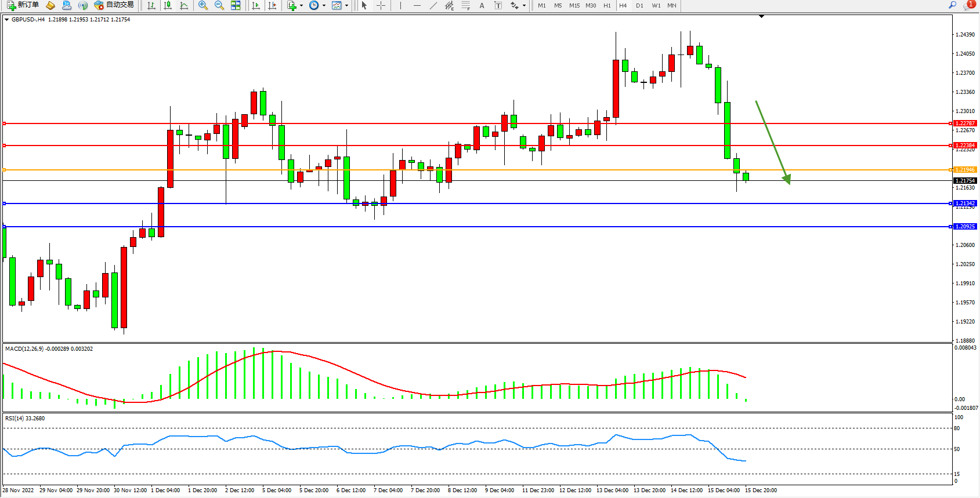Screen dimensions: 980x498
Task: Toggle the Auto Scroll chart button
Action: (255, 5)
